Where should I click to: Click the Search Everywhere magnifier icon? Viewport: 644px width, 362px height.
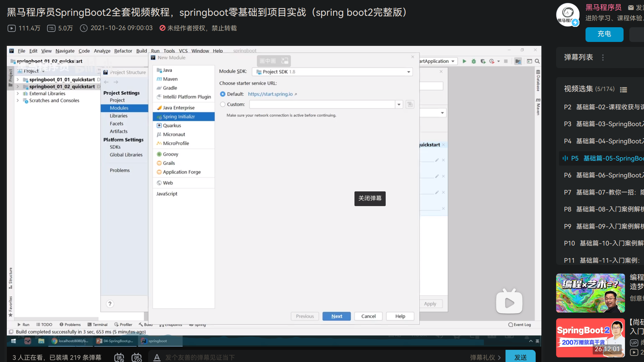[x=537, y=61]
